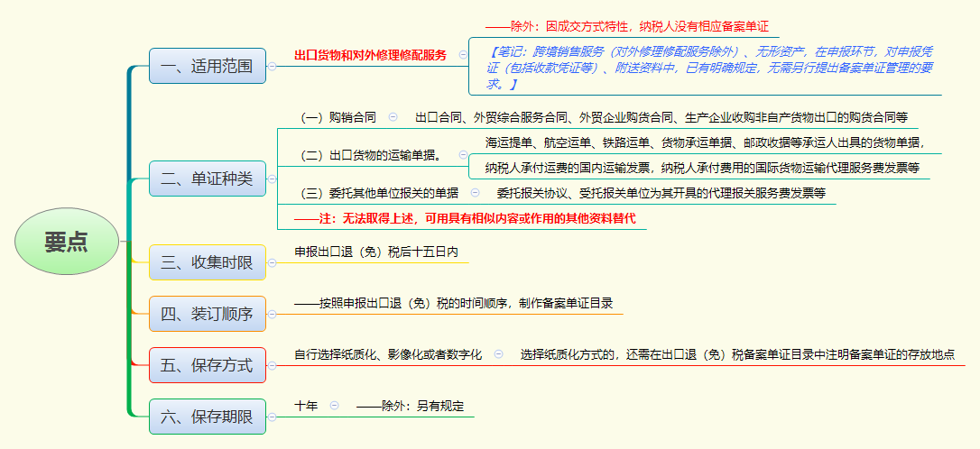The height and width of the screenshot is (449, 980).
Task: Collapse the 六、保存期限 branch
Action: coord(272,417)
